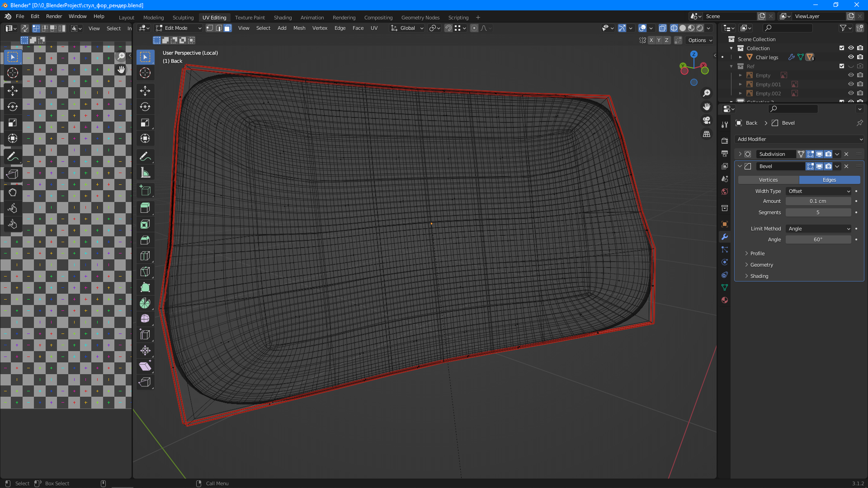Click the Vertices bevel button

tap(768, 180)
